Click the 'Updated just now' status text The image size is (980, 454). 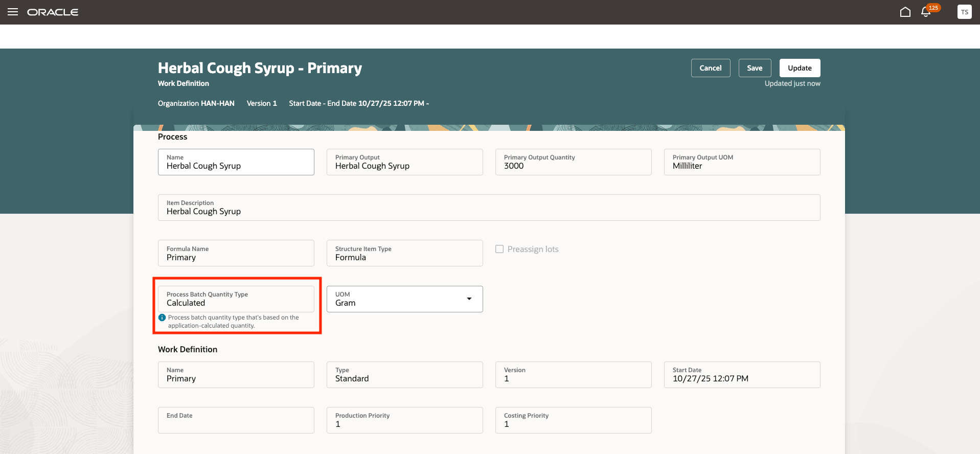pyautogui.click(x=792, y=83)
